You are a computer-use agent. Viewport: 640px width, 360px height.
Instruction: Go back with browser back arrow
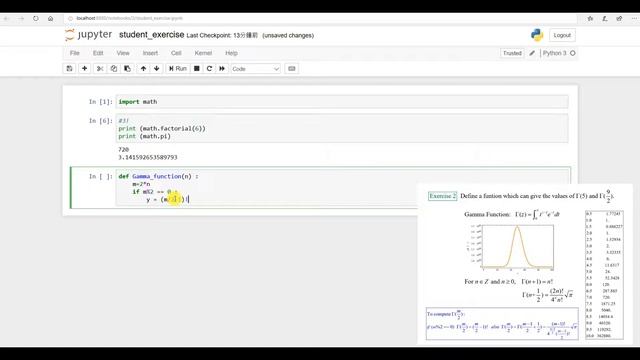(x=7, y=18)
